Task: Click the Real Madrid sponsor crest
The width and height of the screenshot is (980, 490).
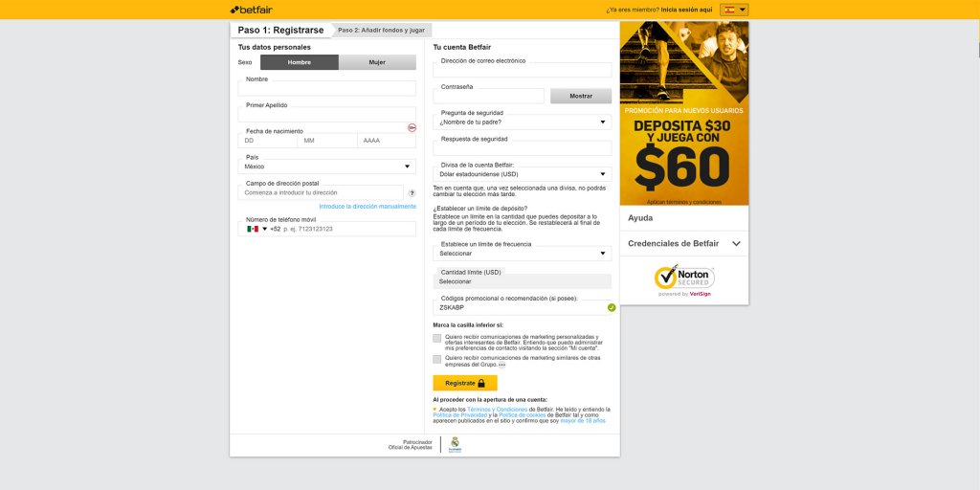Action: tap(455, 444)
